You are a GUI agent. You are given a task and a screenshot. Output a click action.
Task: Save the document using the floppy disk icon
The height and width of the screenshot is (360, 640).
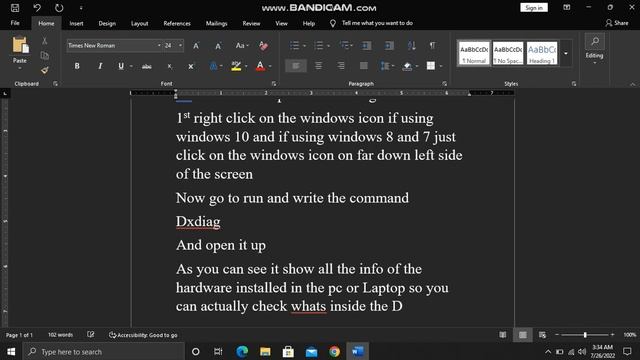pyautogui.click(x=15, y=8)
